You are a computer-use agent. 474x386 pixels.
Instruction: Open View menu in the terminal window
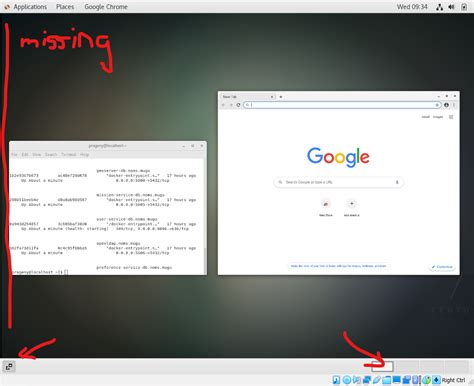37,154
